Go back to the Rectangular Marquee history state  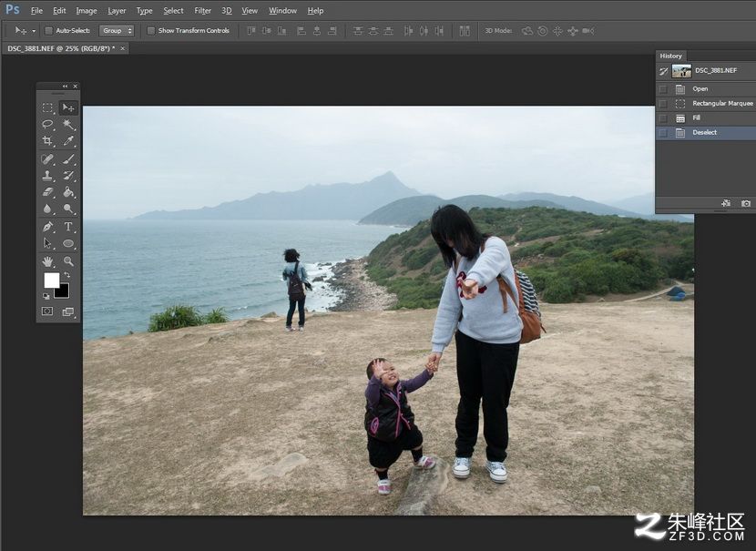[706, 104]
